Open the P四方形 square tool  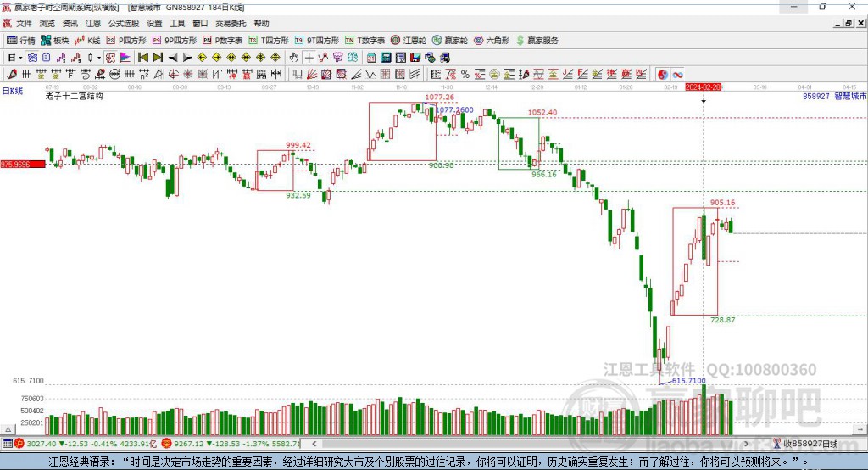126,41
